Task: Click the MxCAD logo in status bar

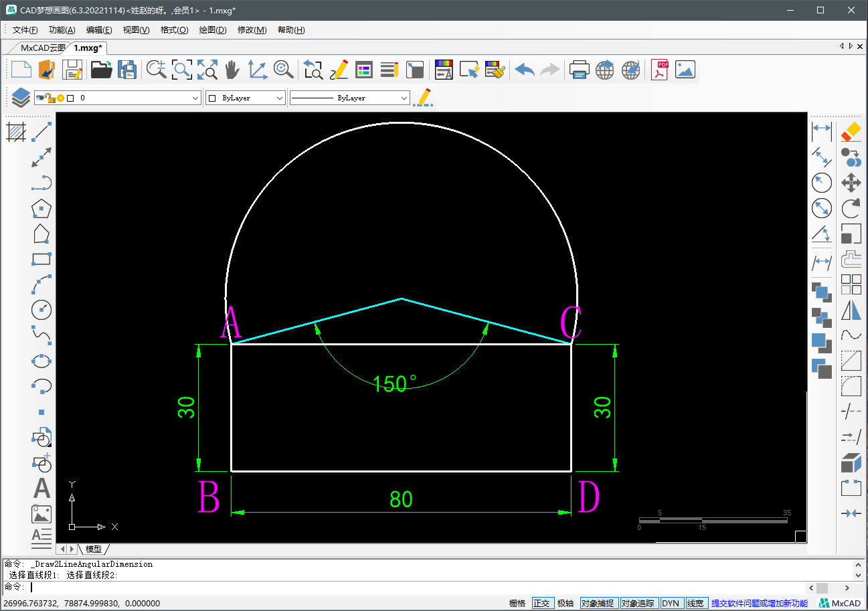Action: [x=841, y=603]
